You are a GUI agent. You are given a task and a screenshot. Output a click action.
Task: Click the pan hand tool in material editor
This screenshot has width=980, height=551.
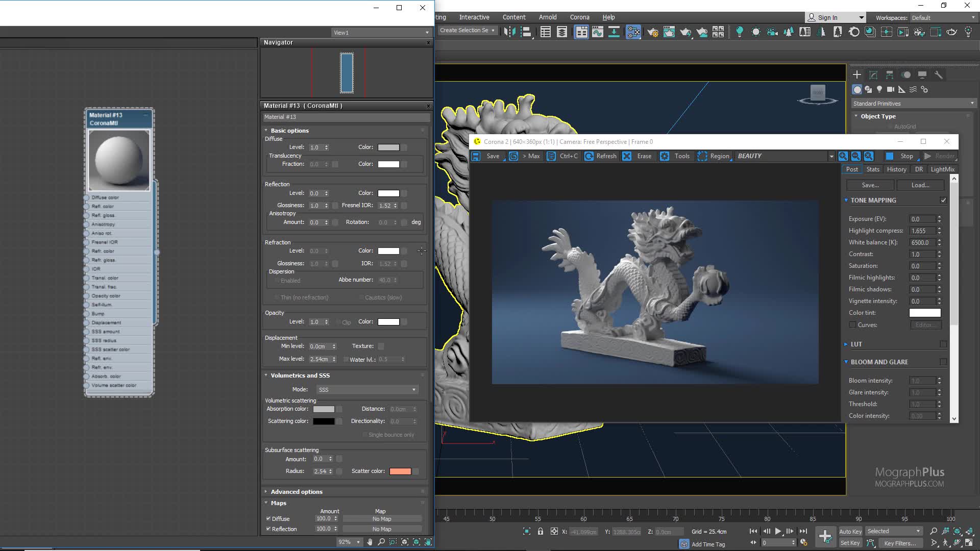(370, 542)
